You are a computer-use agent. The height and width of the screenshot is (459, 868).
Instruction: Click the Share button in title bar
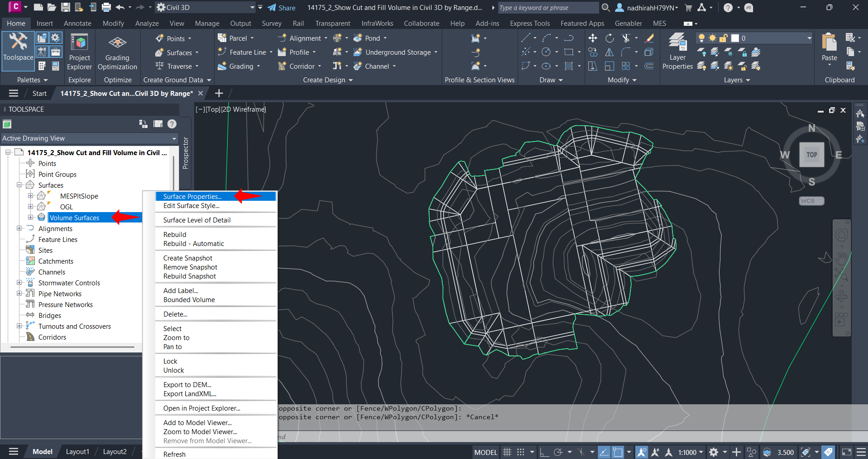pyautogui.click(x=281, y=8)
